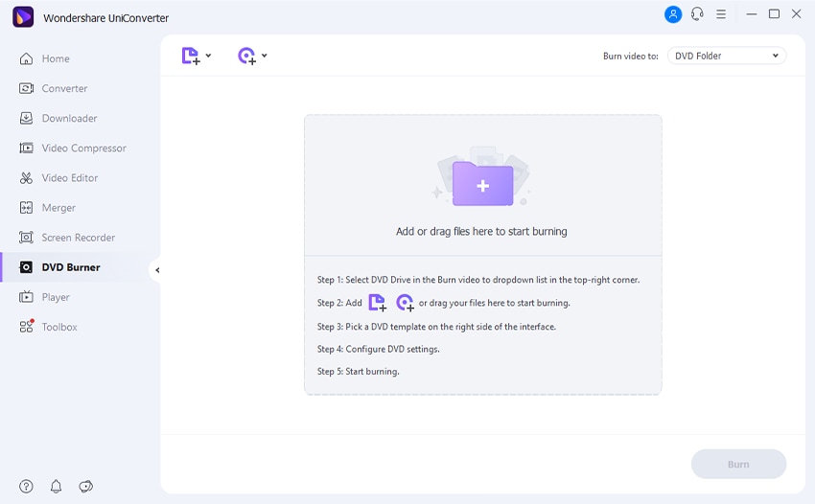Expand the add files dropdown arrow
This screenshot has height=504, width=815.
click(x=209, y=56)
